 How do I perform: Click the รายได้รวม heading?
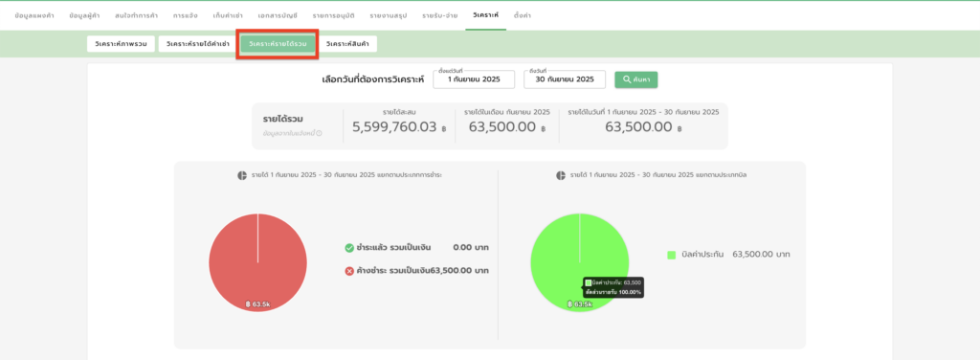[283, 119]
